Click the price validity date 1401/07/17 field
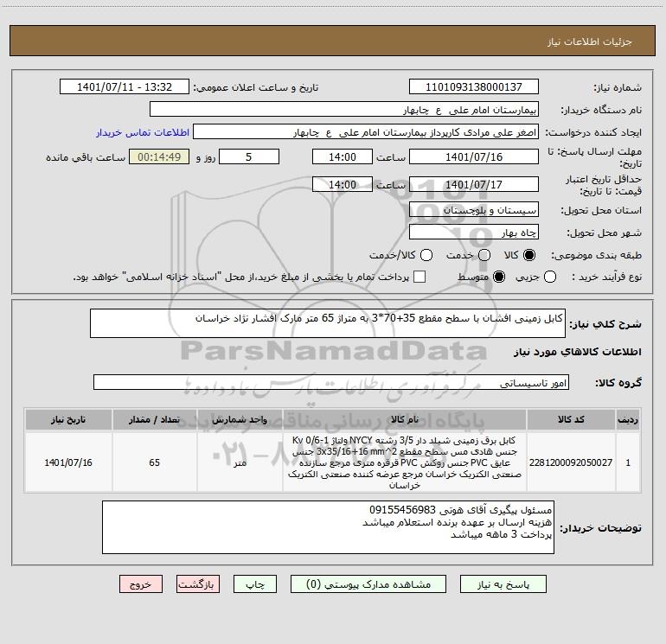The image size is (666, 644). (x=474, y=184)
